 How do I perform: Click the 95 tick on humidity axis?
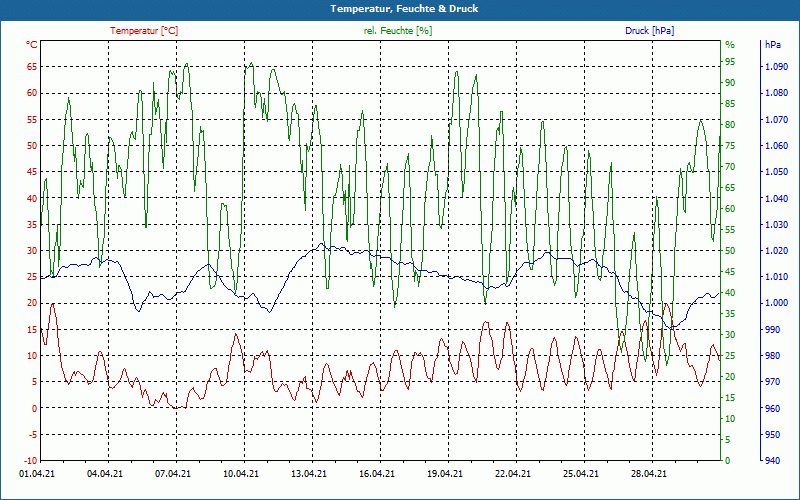pyautogui.click(x=730, y=62)
